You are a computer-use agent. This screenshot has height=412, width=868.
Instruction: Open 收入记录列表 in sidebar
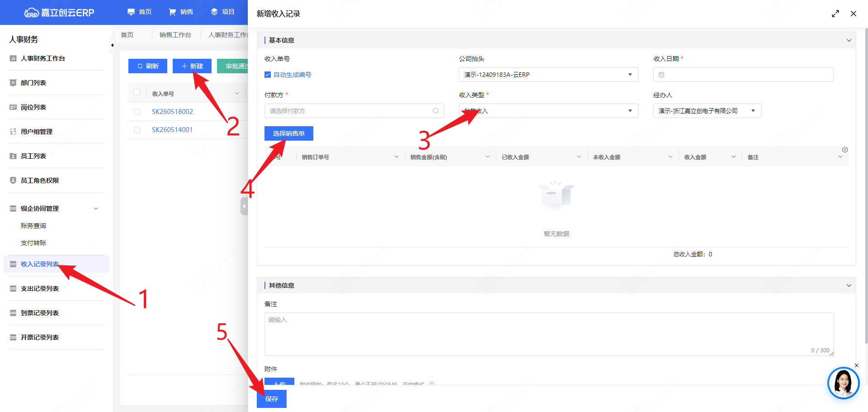pyautogui.click(x=57, y=264)
